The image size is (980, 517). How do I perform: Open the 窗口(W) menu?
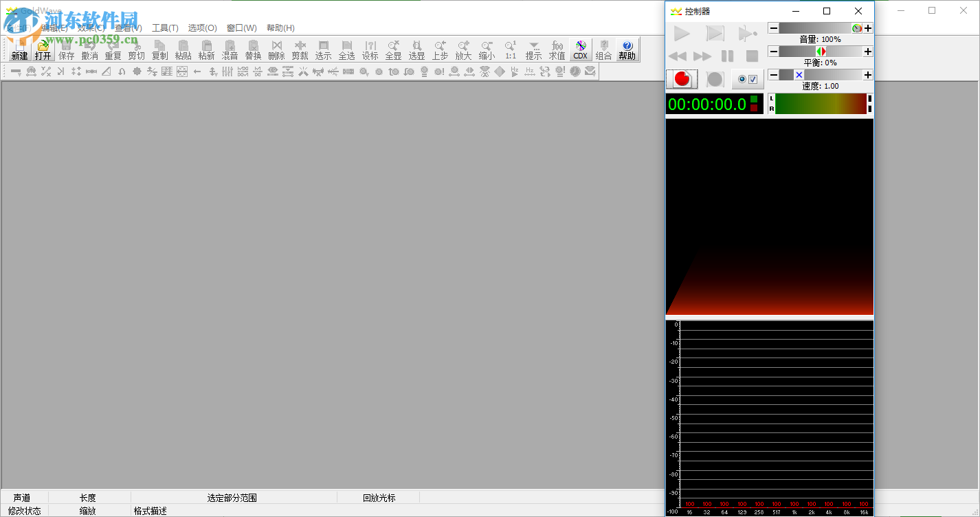(241, 28)
